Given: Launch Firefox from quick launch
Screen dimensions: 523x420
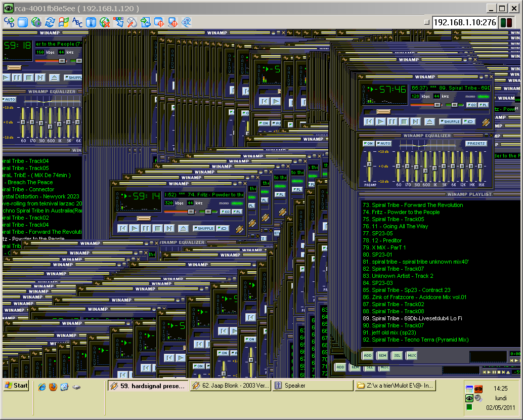Looking at the screenshot, I should click(53, 387).
